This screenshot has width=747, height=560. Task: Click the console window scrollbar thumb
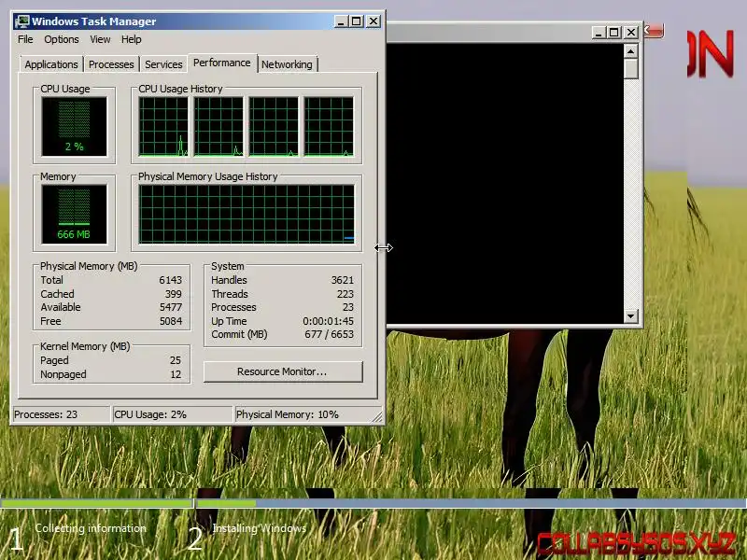click(x=631, y=68)
